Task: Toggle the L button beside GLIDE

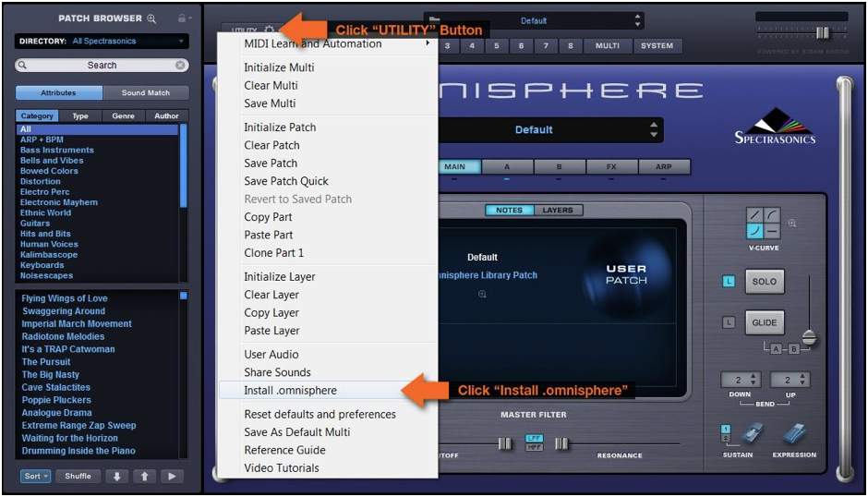Action: [x=729, y=322]
